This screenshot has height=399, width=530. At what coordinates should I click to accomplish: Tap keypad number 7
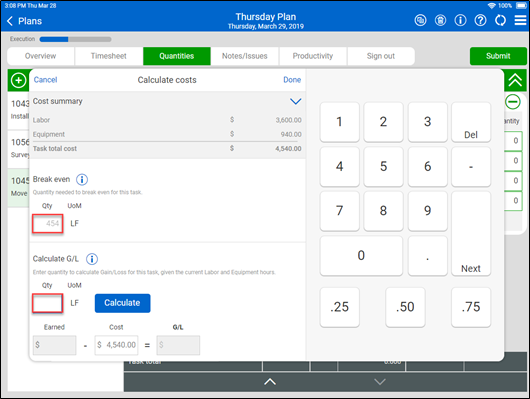339,211
